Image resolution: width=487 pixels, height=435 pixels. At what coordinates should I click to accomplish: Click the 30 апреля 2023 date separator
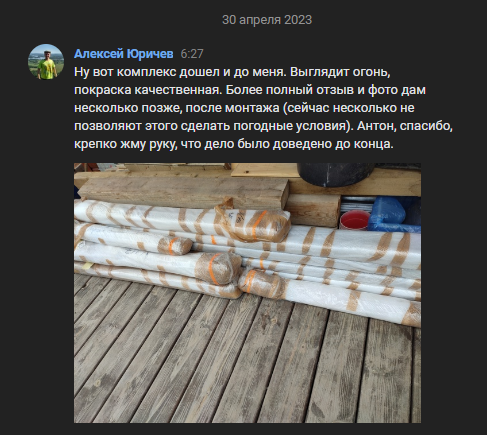click(267, 20)
